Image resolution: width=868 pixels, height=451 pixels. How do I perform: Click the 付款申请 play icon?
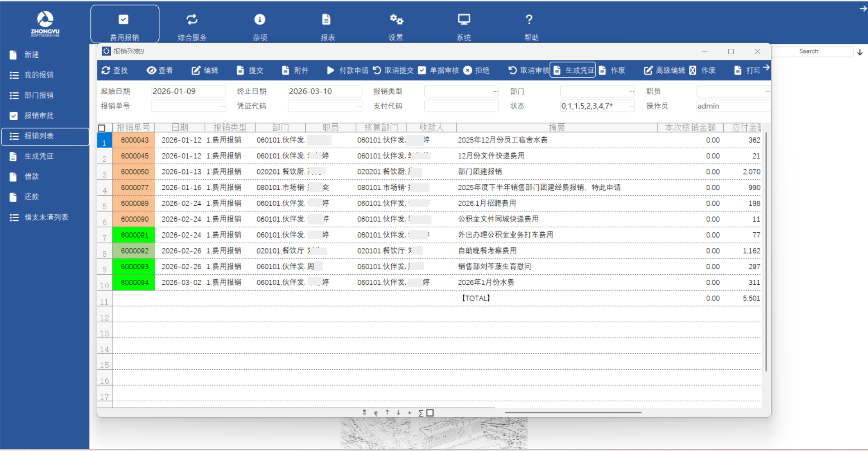click(331, 70)
